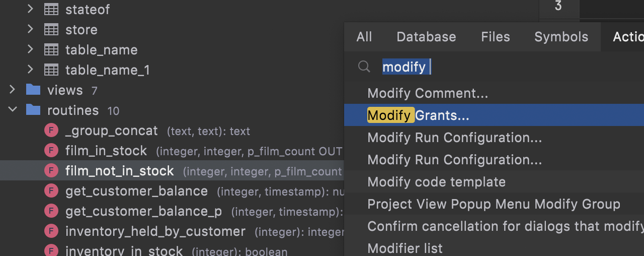Switch to the Symbols tab
The height and width of the screenshot is (256, 644).
[561, 37]
